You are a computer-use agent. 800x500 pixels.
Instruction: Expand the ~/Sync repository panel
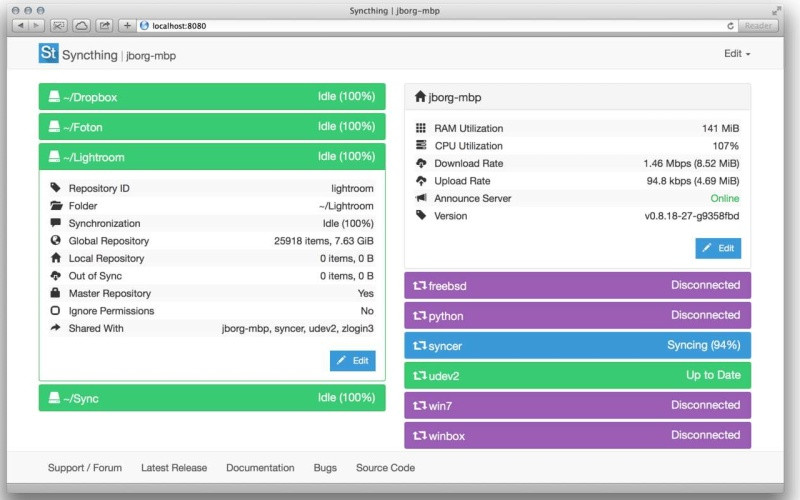(212, 398)
